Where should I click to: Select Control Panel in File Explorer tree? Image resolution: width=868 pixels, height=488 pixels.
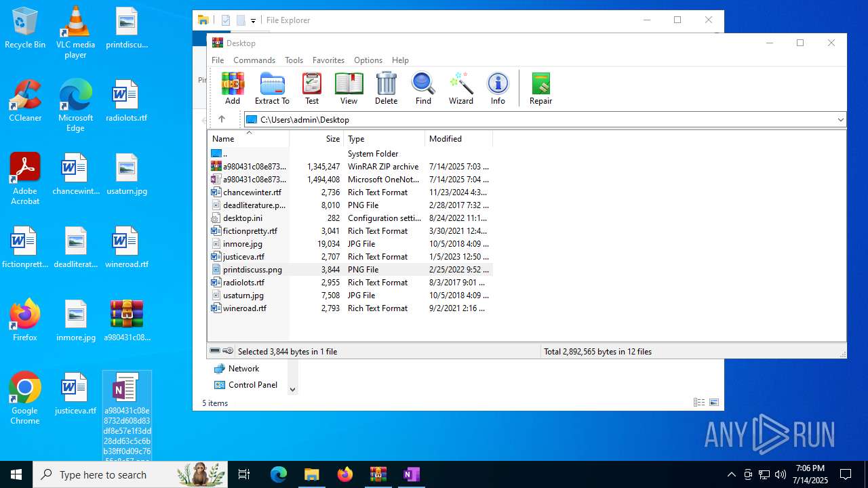click(246, 385)
